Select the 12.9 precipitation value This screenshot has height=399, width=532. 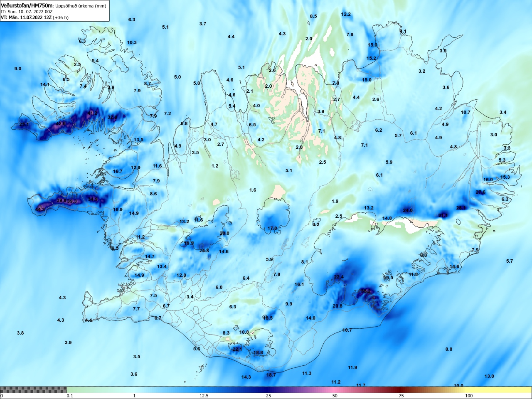[x=135, y=167]
